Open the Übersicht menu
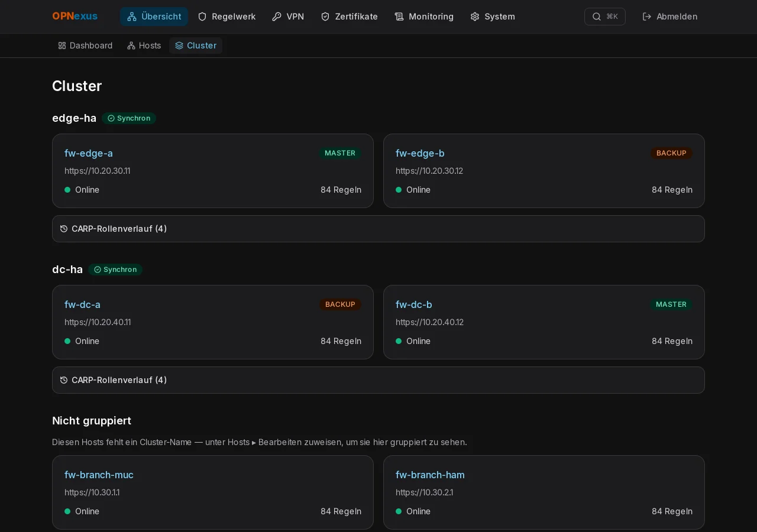 pyautogui.click(x=154, y=17)
